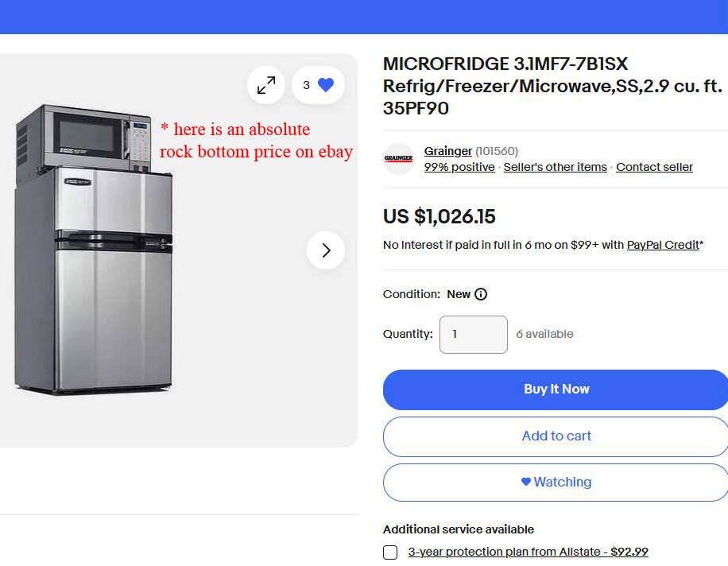Open Seller's other items link

tap(555, 167)
